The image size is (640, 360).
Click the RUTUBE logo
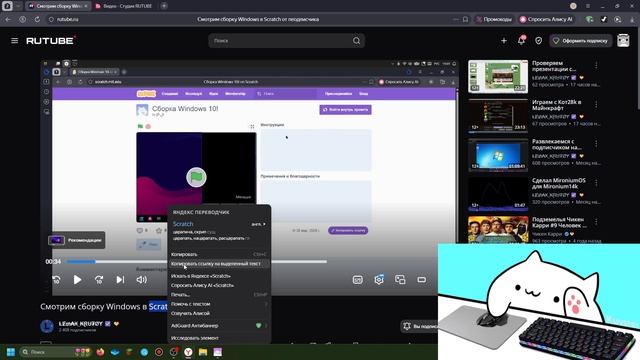(x=51, y=40)
